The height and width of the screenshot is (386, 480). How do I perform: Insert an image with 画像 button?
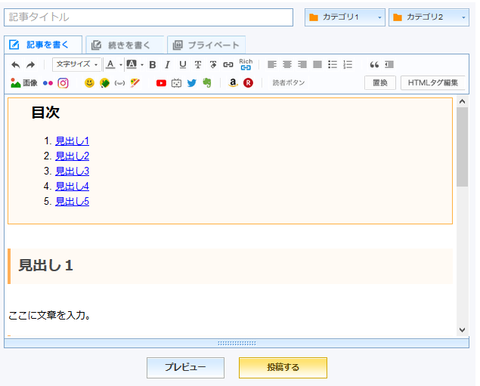[x=24, y=83]
